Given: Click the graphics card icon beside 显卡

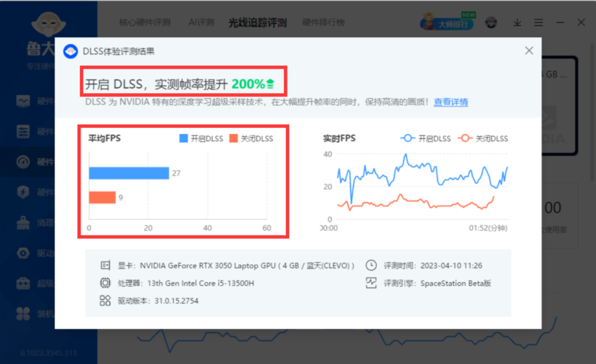Looking at the screenshot, I should (105, 265).
